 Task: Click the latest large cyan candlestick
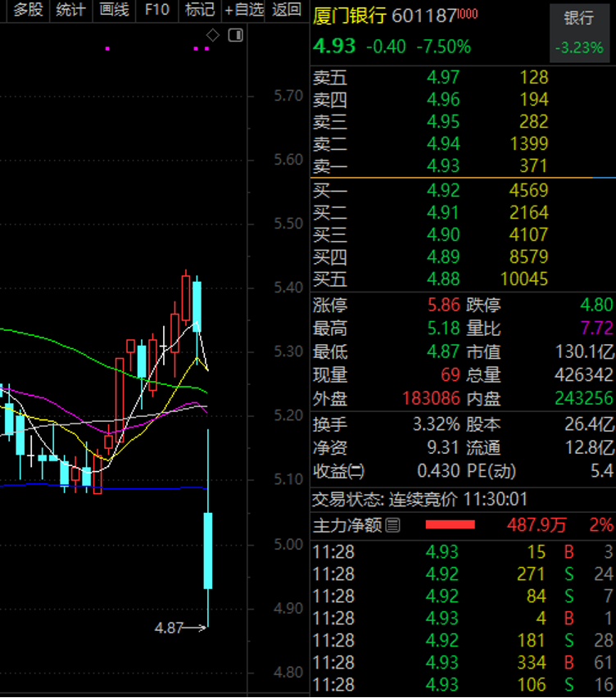click(x=208, y=551)
